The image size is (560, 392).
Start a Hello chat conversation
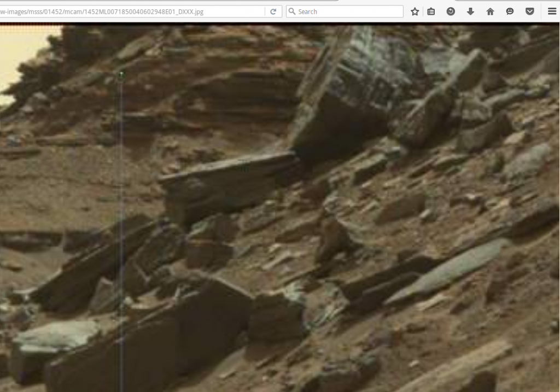tap(510, 11)
